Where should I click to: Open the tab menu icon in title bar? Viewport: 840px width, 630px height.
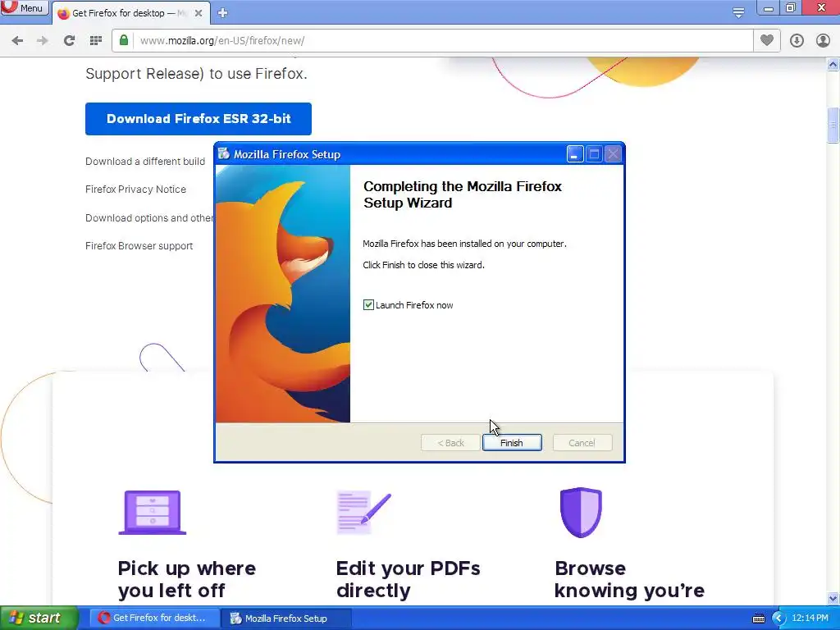(x=738, y=12)
